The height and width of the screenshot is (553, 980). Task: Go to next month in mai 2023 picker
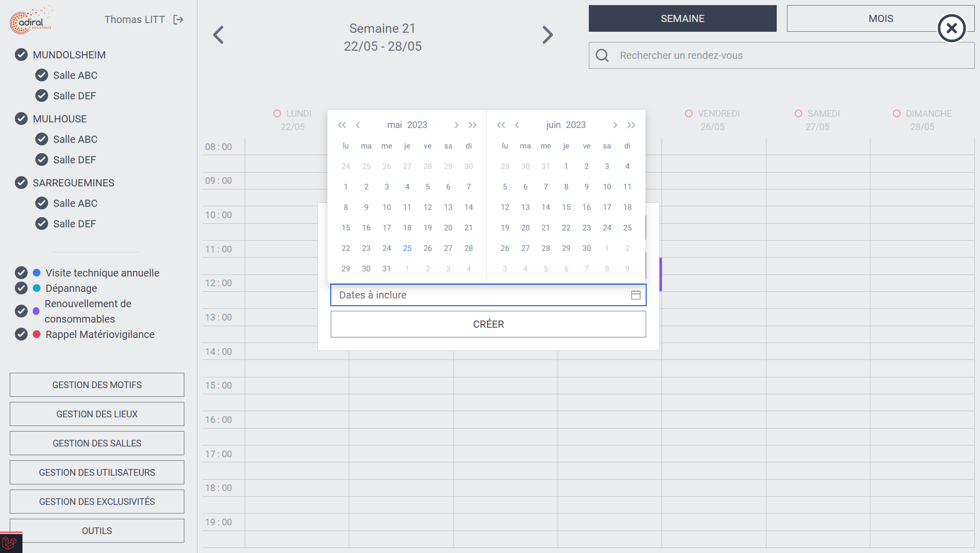(x=456, y=125)
